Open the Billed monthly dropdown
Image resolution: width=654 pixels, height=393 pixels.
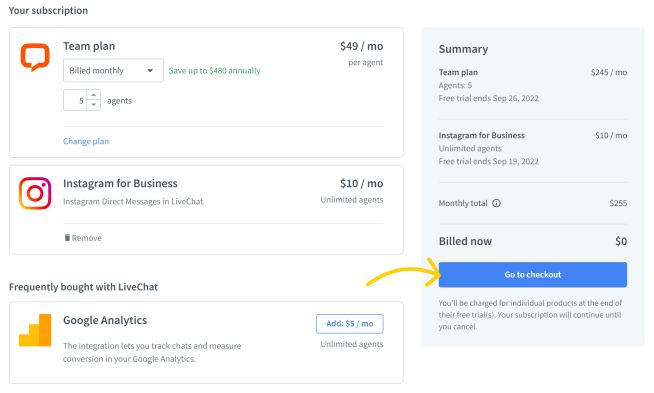tap(113, 71)
